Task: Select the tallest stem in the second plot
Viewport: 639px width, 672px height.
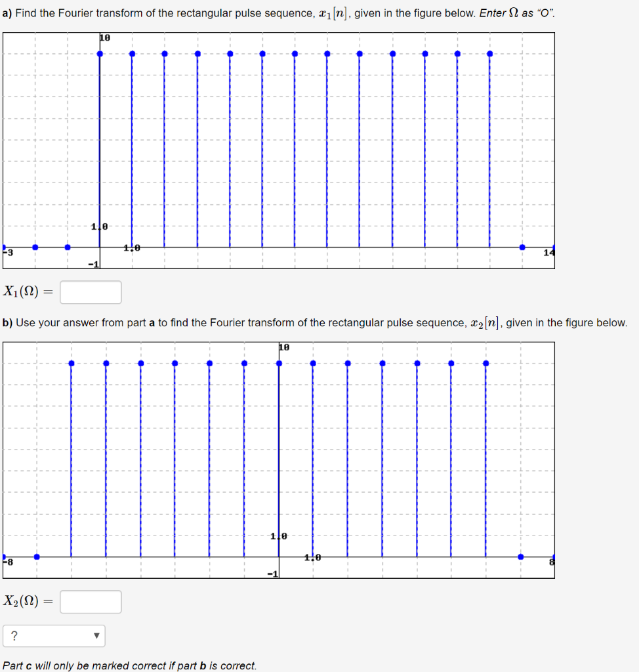Action: pos(280,362)
